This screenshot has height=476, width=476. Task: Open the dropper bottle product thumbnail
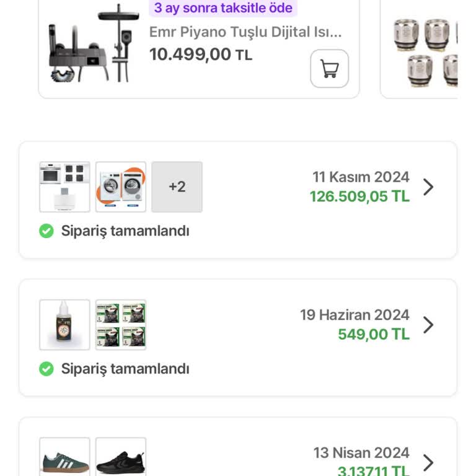[x=64, y=325]
